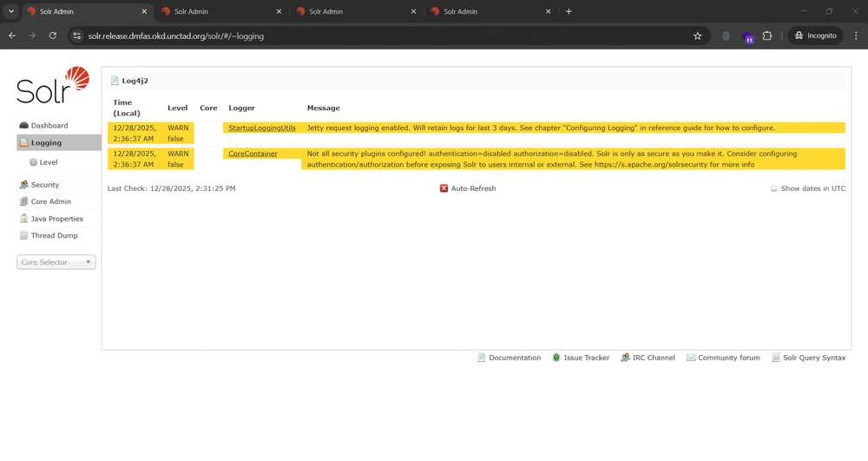Open the IRC Channel link

click(648, 358)
